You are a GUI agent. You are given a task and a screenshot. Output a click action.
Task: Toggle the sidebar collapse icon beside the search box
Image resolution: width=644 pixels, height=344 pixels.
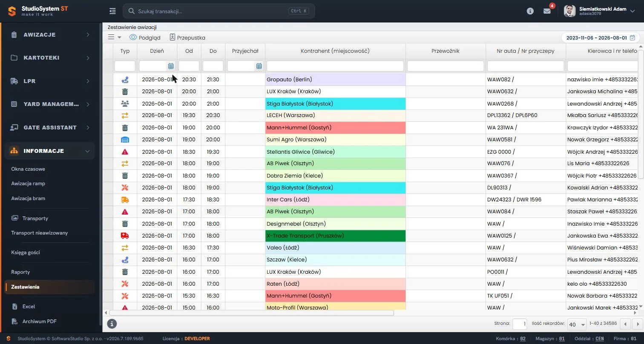(x=112, y=11)
